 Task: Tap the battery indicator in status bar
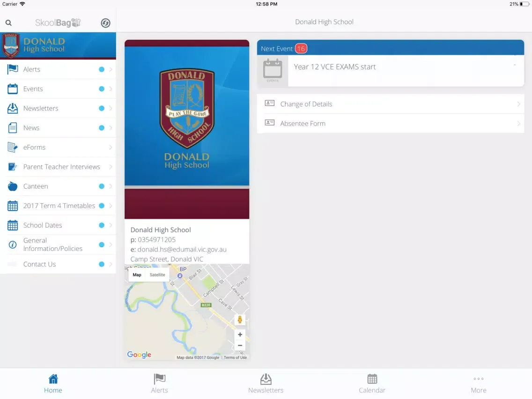(x=525, y=4)
